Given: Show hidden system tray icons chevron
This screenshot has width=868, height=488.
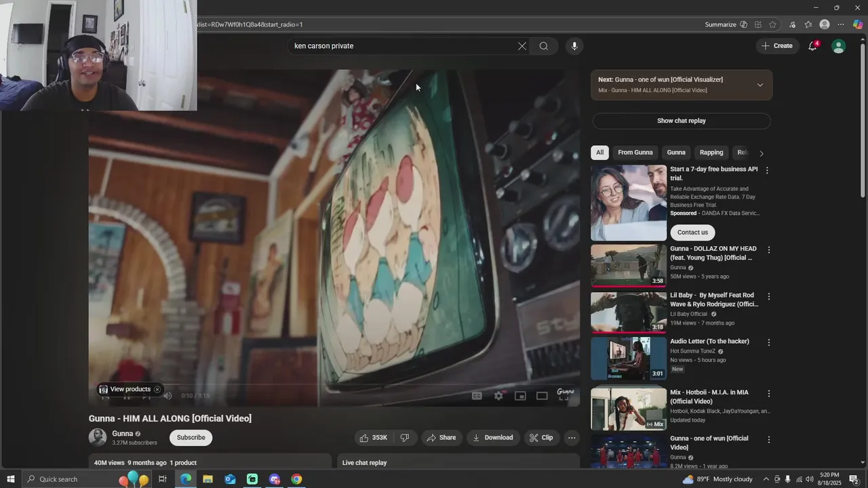Looking at the screenshot, I should 766,479.
